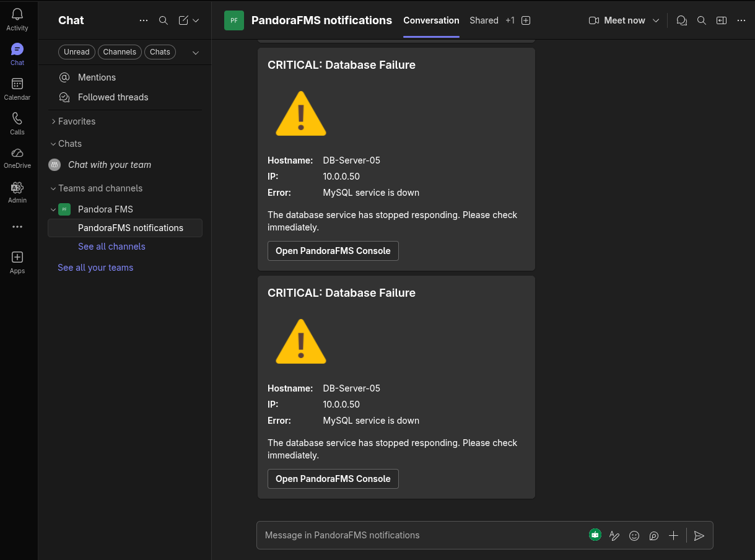The image size is (755, 560).
Task: Click the warning triangle in second card
Action: coord(301,341)
